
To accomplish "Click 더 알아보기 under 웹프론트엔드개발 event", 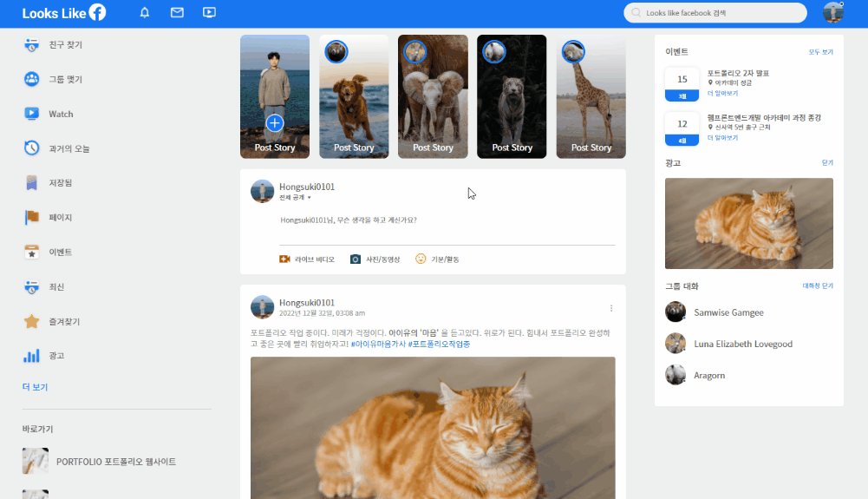I will [x=722, y=137].
